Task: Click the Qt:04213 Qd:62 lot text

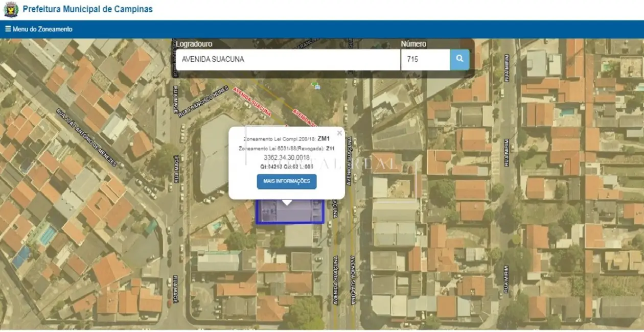Action: coord(287,167)
